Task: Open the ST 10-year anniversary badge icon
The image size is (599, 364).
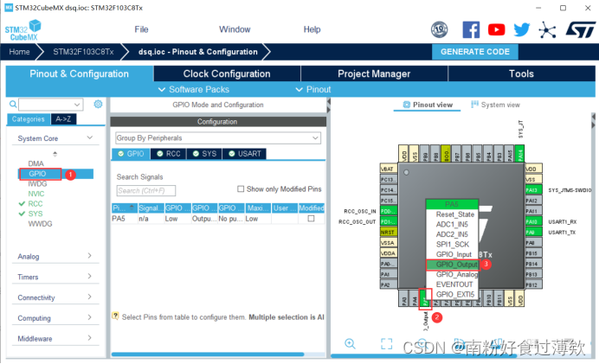Action: point(440,29)
